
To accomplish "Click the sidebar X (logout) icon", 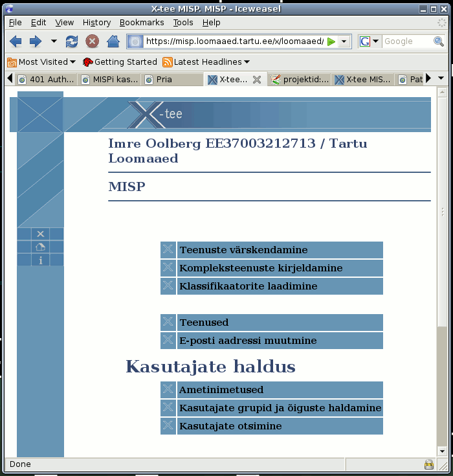I will (40, 234).
